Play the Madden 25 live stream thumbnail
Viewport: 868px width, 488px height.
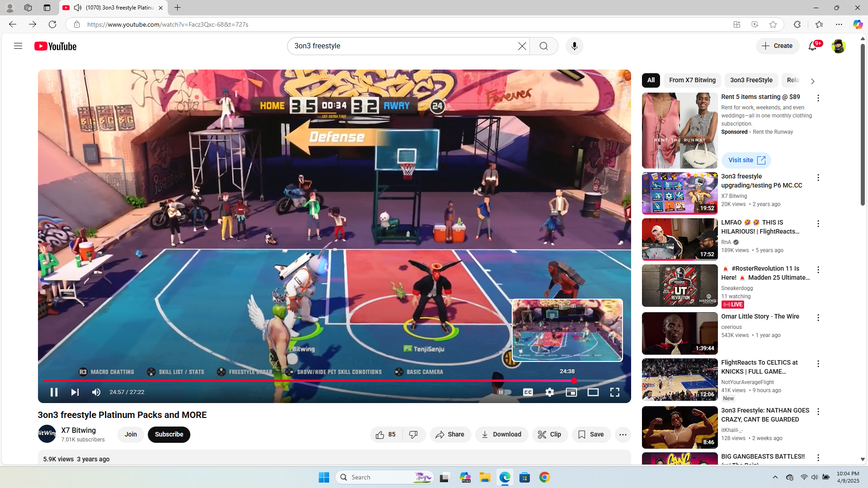[679, 286]
